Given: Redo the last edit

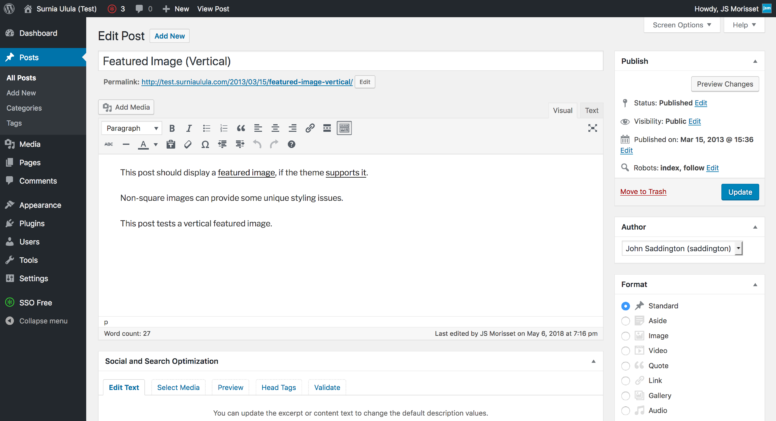Looking at the screenshot, I should point(274,144).
